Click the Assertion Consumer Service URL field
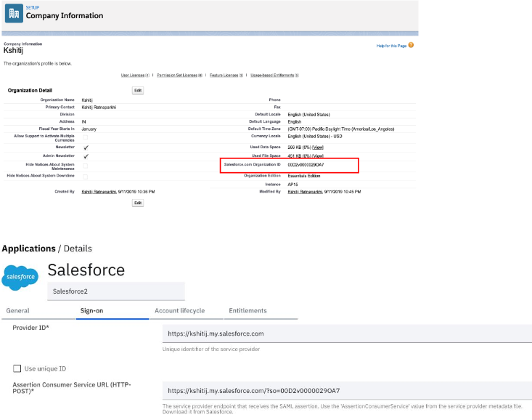Screen dimensions: 532x420 347,391
